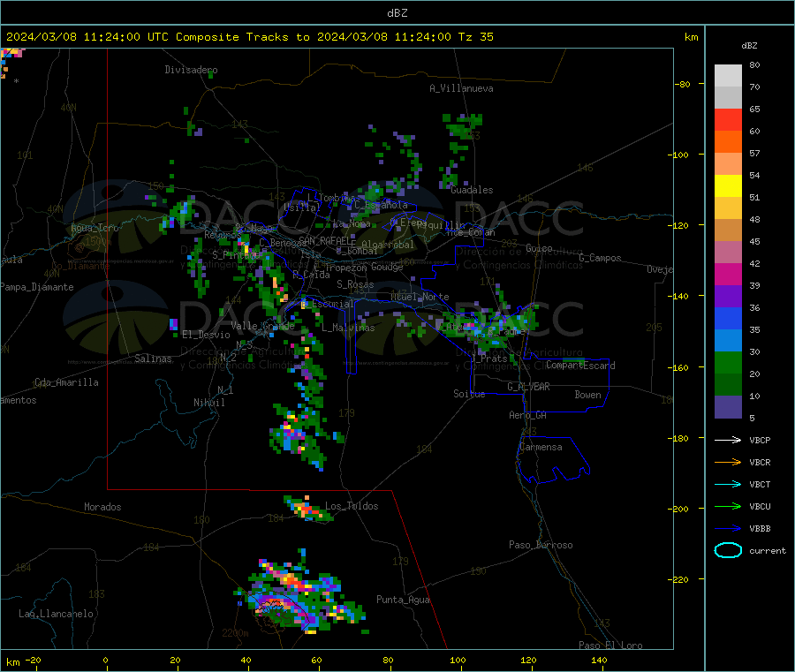Select the purple 5 dBZ color swatch
The image size is (795, 672).
pos(728,407)
